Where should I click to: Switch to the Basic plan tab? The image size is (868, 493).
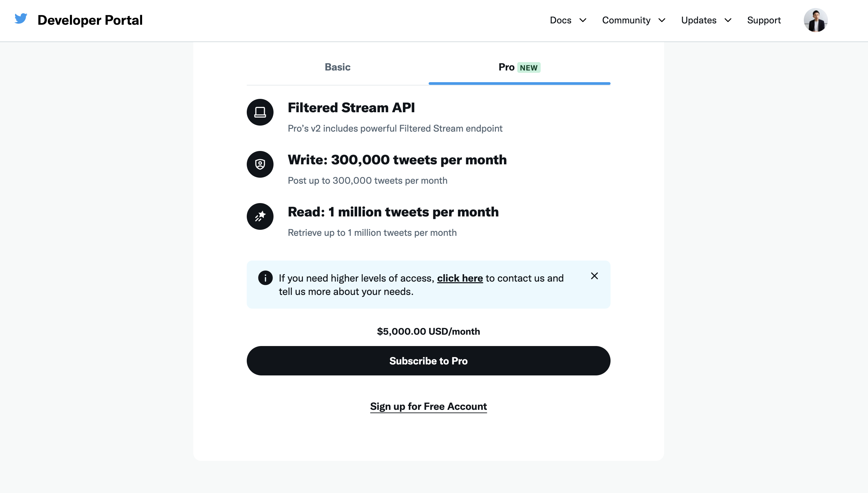coord(338,67)
